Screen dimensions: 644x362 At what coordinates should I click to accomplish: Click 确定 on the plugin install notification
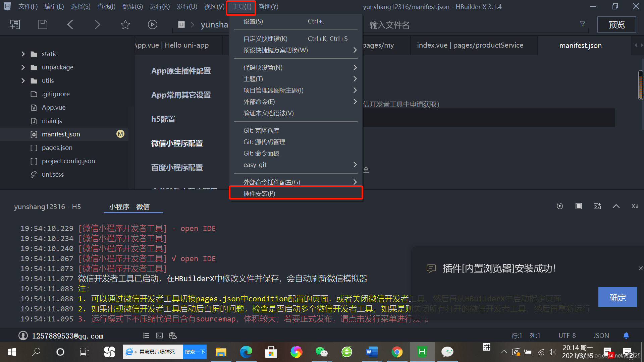coord(618,297)
